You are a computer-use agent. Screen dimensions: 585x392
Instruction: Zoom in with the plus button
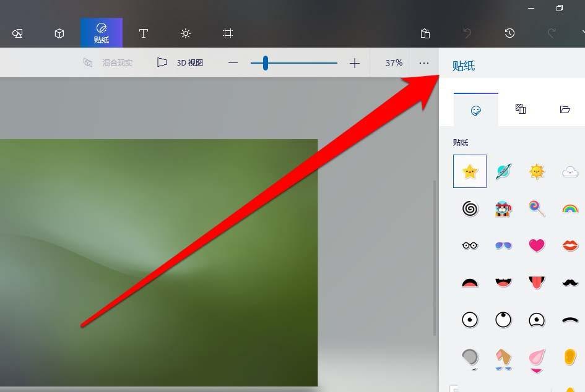(354, 62)
